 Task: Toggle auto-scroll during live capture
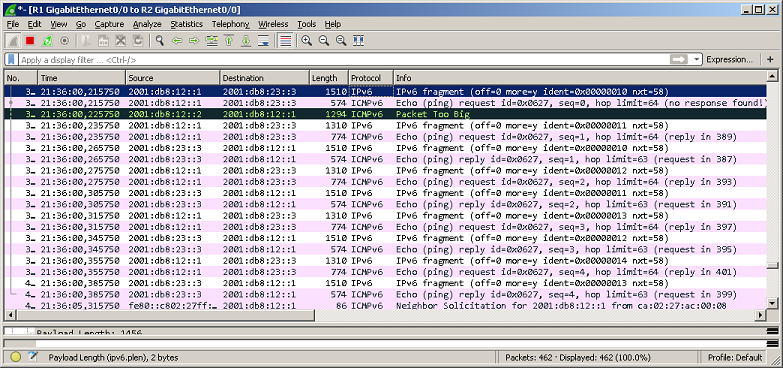coord(263,41)
